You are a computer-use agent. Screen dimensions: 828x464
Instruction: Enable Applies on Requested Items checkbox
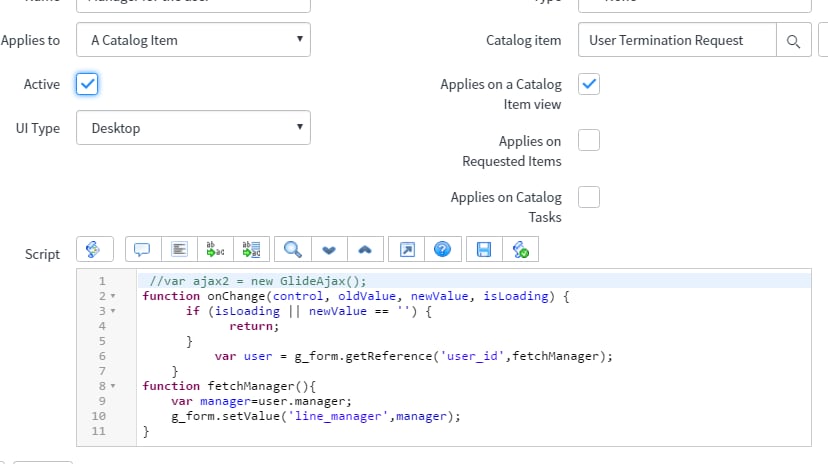pyautogui.click(x=589, y=140)
